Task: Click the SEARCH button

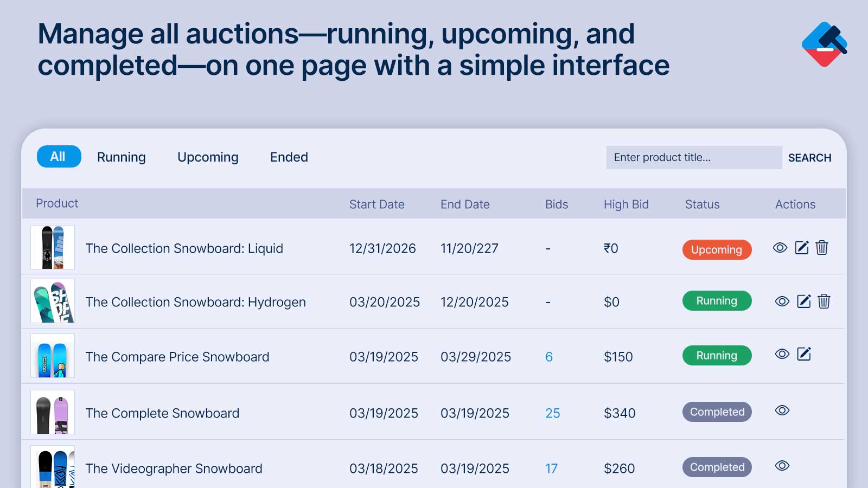Action: (x=809, y=158)
